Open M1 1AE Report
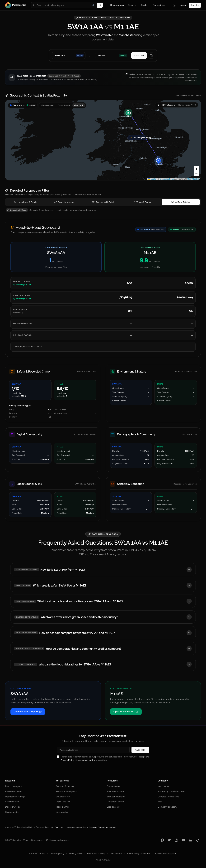Screen dimensions: 206x868 click(126, 712)
